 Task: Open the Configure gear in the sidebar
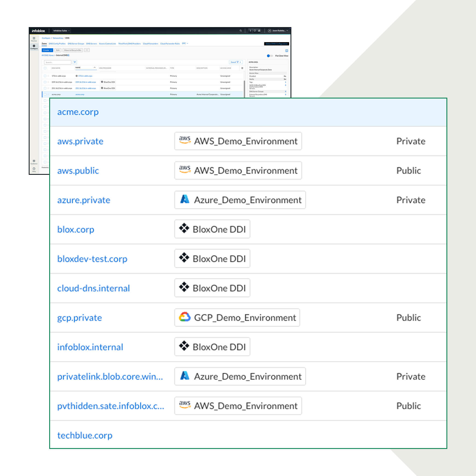point(34,47)
